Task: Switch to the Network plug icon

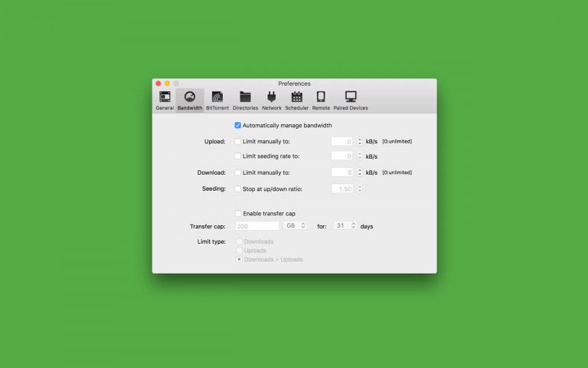Action: tap(272, 100)
